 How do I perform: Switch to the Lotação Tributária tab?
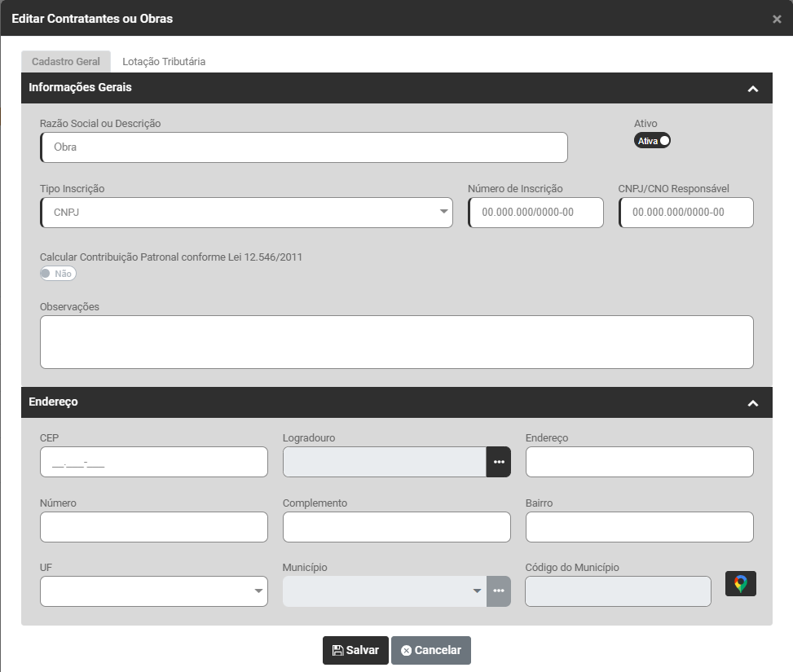(x=164, y=62)
